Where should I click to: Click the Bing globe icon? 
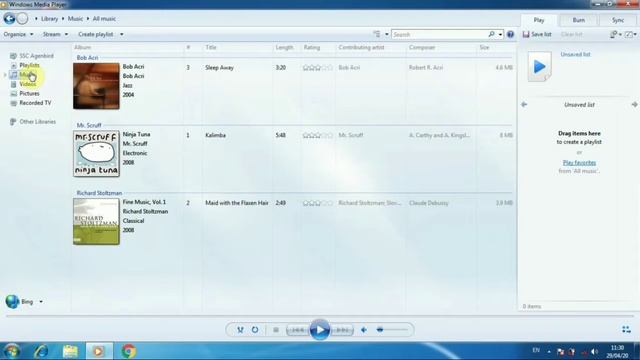12,302
